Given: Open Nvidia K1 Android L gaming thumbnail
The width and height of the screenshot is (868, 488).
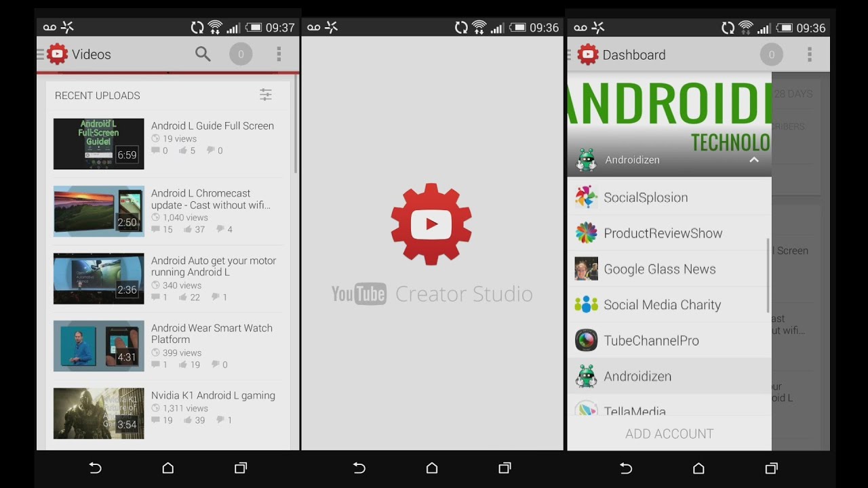Looking at the screenshot, I should 99,413.
